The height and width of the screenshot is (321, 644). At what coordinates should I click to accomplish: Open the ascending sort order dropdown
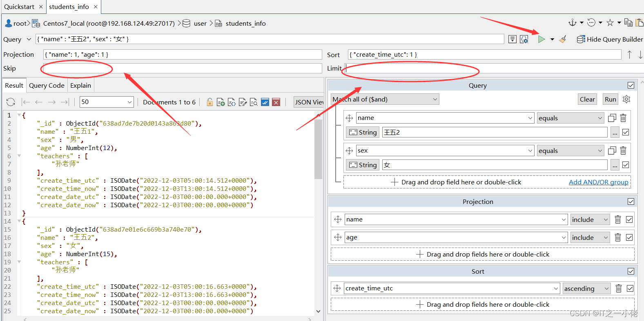587,288
